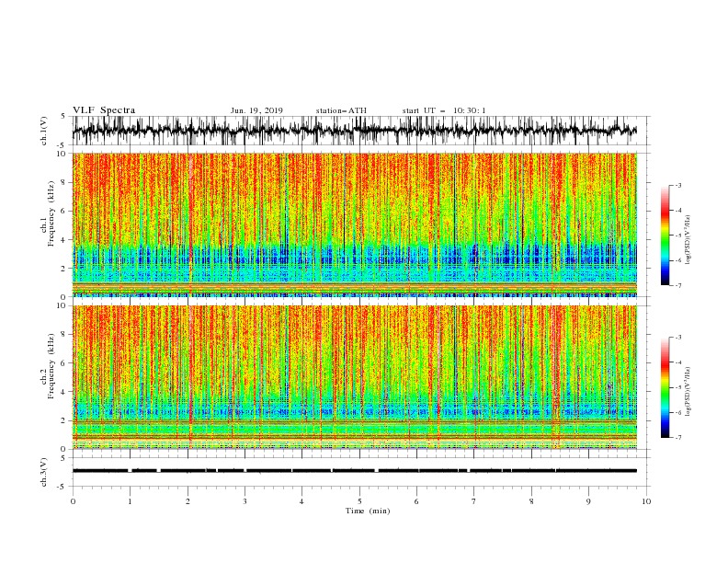Screen dimensions: 728x563
Task: Click the ch.2 spectrogram panel
Action: (x=354, y=377)
